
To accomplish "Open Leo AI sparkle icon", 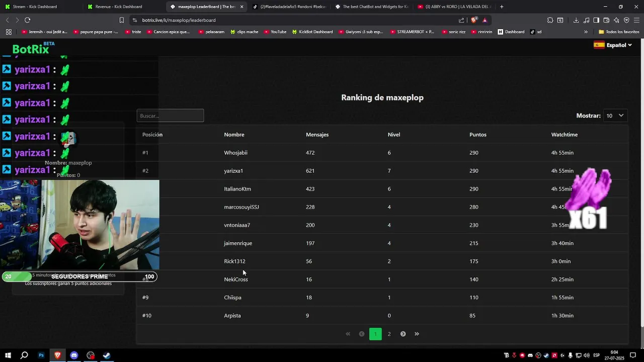I will tap(616, 20).
